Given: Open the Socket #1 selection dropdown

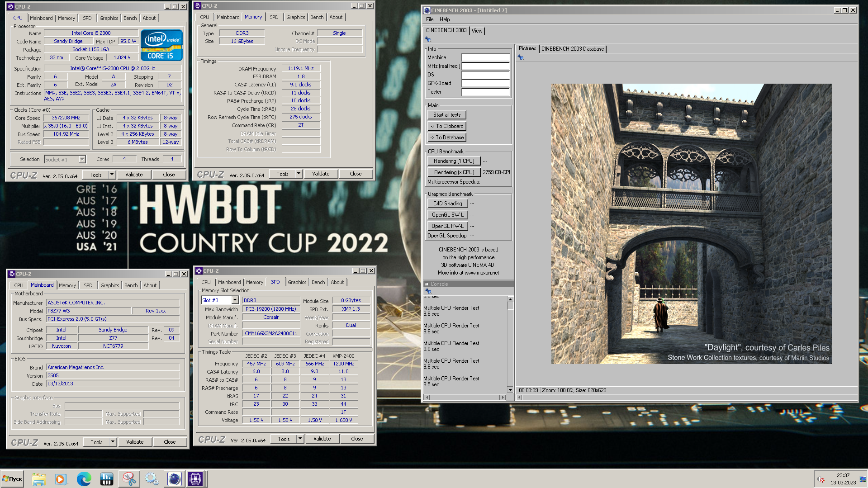Looking at the screenshot, I should [82, 159].
